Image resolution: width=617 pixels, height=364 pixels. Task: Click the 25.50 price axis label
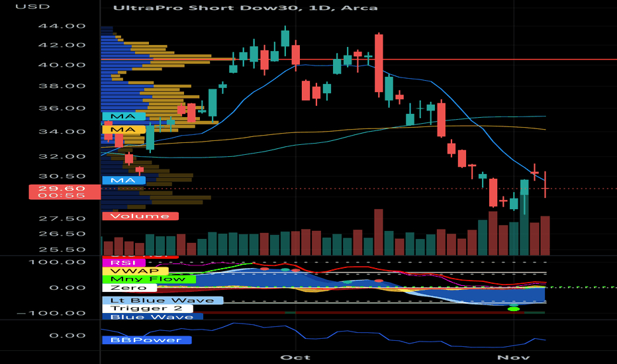[62, 250]
